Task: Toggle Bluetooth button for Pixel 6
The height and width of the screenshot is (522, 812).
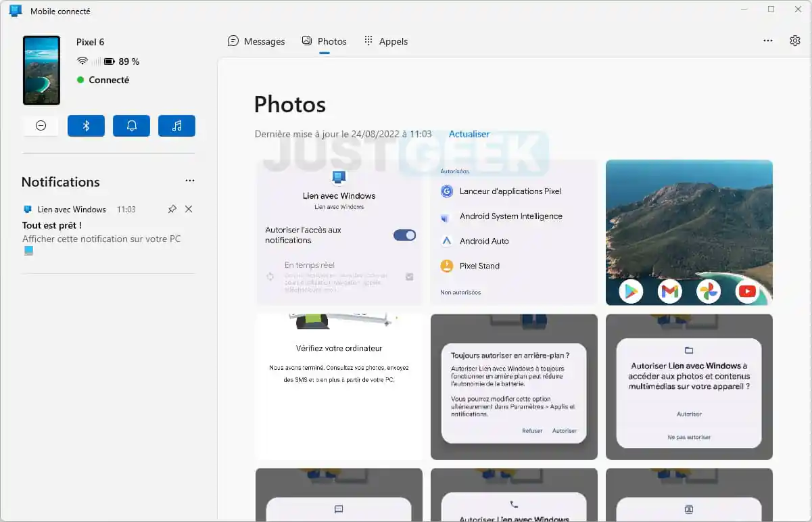Action: 86,126
